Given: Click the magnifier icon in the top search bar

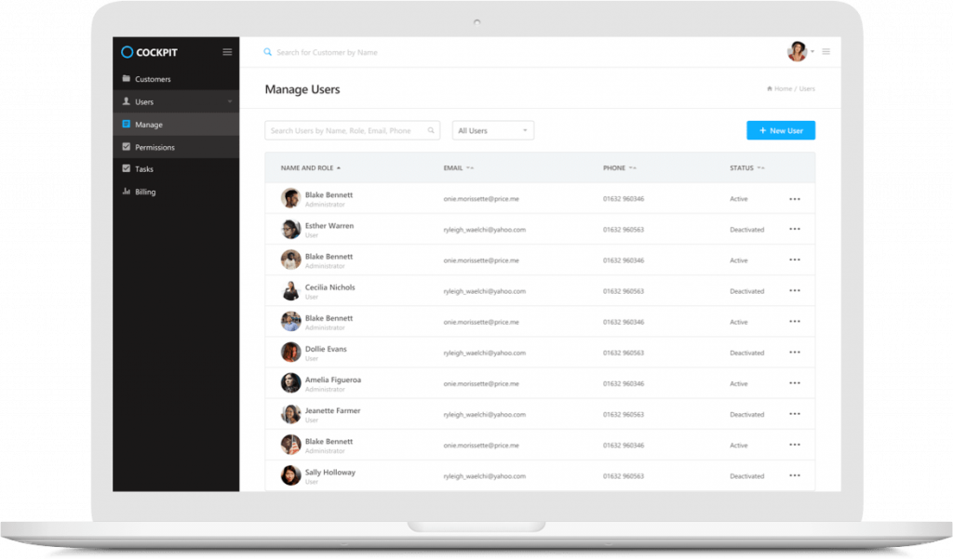Looking at the screenshot, I should pyautogui.click(x=267, y=52).
